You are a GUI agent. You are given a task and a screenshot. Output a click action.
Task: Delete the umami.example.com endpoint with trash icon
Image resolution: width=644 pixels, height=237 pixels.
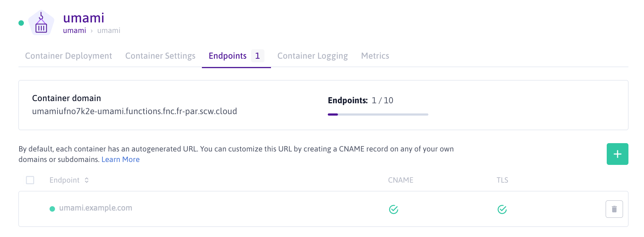click(614, 209)
